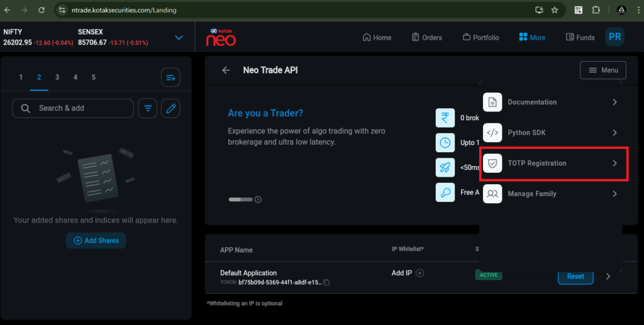Go to the Portfolio section
The height and width of the screenshot is (325, 644).
[480, 38]
